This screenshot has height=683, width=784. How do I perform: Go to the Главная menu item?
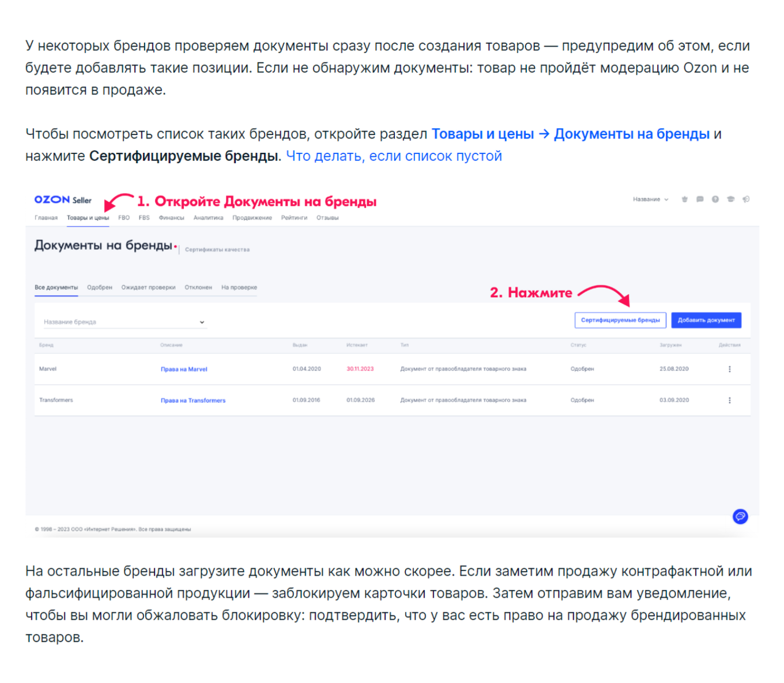(x=46, y=217)
